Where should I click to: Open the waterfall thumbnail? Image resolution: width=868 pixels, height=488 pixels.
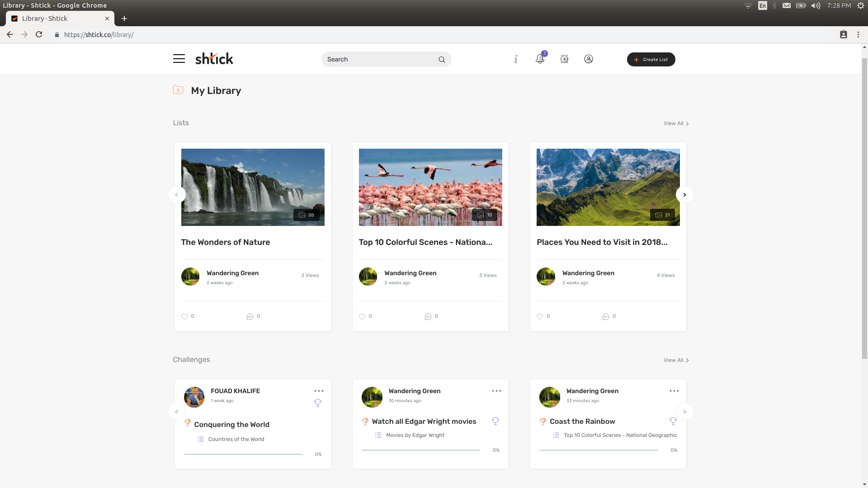click(253, 187)
